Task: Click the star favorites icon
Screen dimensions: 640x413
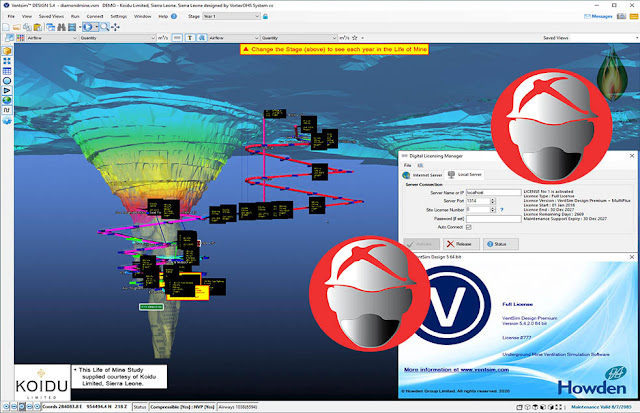Action: click(x=355, y=38)
